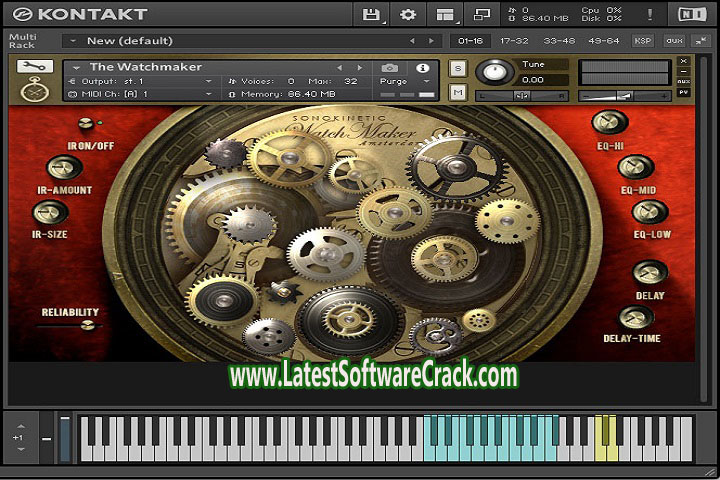Click the IR-AMOUNT knob
Viewport: 720px width, 480px height.
point(64,167)
